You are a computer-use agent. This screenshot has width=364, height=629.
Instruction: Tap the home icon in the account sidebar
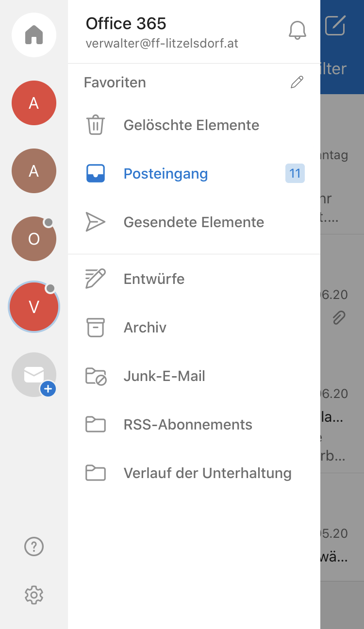click(34, 35)
